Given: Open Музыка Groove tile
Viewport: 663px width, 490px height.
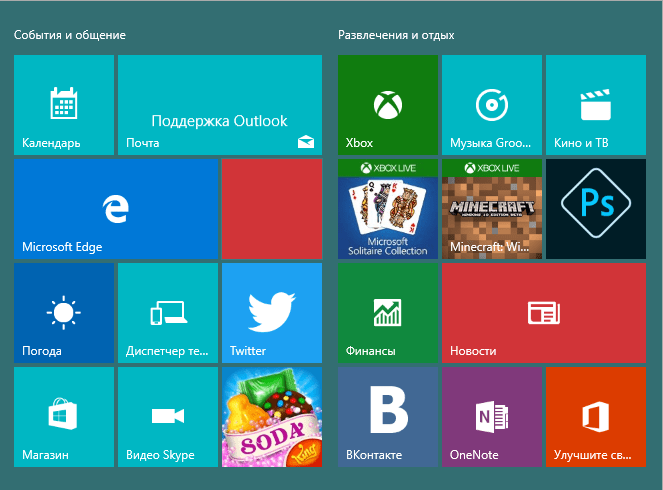Looking at the screenshot, I should coord(492,105).
